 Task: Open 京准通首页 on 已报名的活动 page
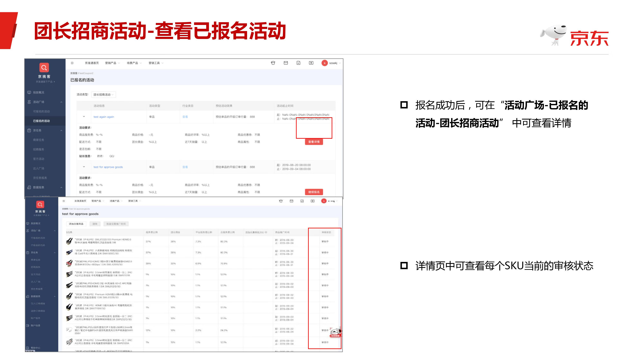click(x=92, y=63)
